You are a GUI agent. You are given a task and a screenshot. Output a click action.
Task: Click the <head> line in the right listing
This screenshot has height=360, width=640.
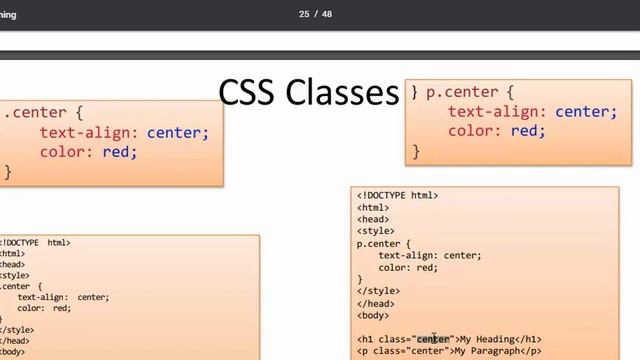click(x=373, y=220)
